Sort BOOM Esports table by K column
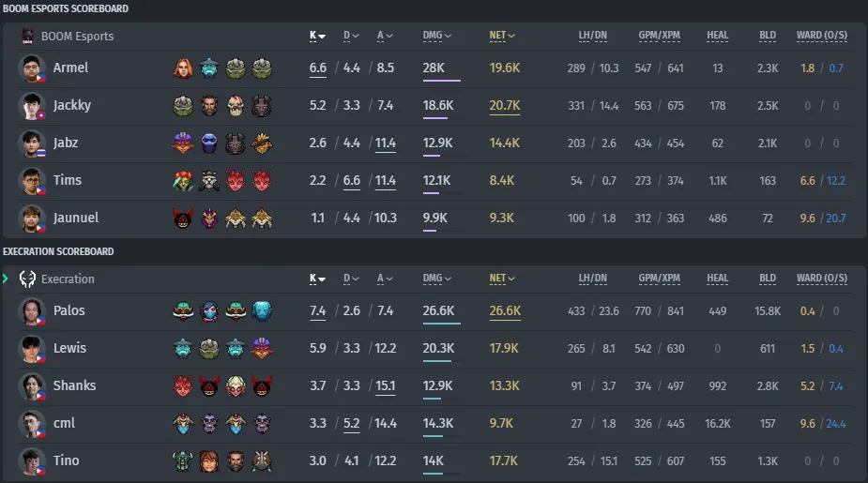 coord(317,36)
